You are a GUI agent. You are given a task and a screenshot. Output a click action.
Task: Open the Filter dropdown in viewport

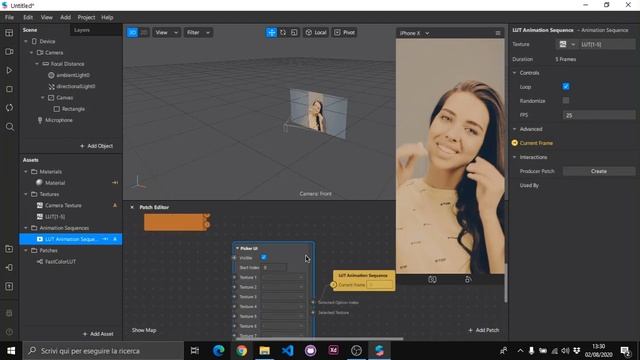[198, 33]
